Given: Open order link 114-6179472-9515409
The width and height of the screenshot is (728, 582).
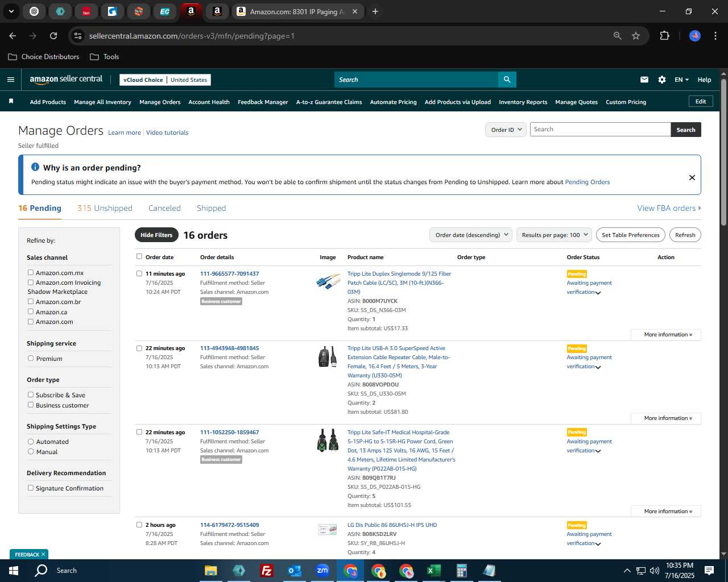Looking at the screenshot, I should [229, 525].
